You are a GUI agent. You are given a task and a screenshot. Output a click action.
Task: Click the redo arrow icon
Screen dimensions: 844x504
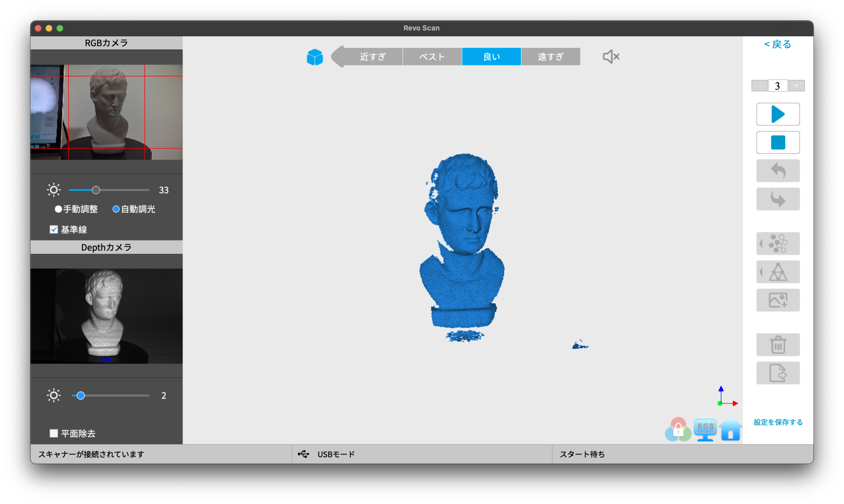pyautogui.click(x=778, y=199)
